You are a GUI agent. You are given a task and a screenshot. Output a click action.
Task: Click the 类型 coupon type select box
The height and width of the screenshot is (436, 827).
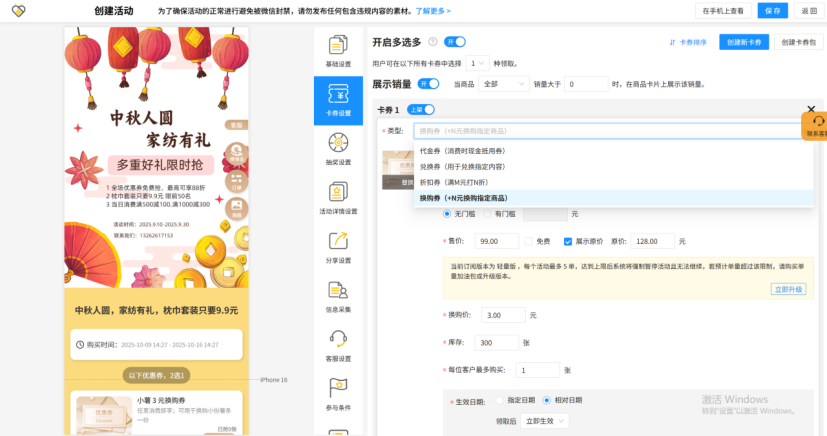[612, 131]
